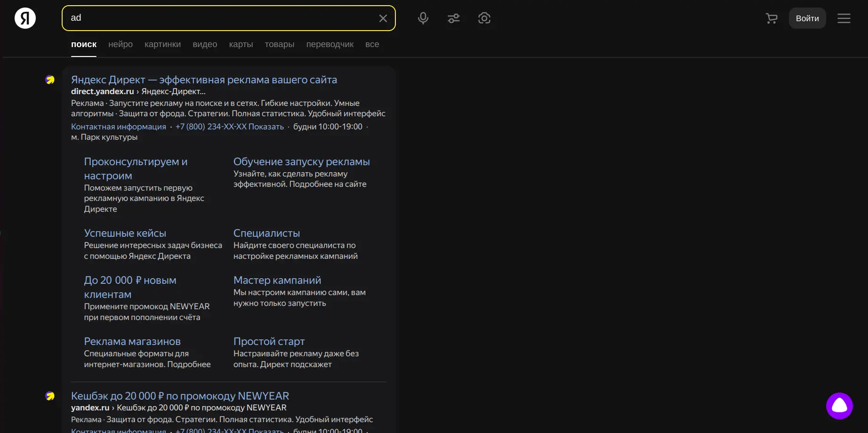Search by image with the camera icon

pos(484,18)
